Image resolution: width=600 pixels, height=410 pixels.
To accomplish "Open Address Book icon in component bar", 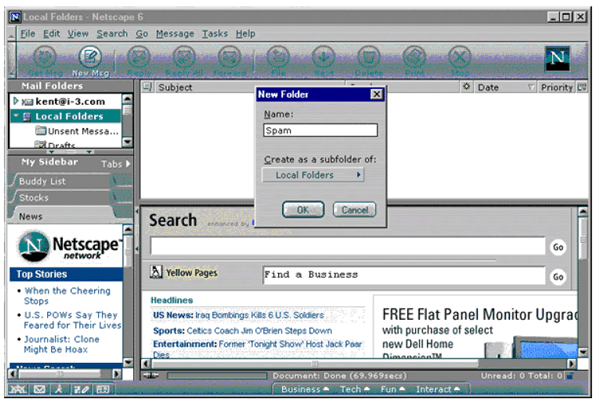I will (x=103, y=389).
